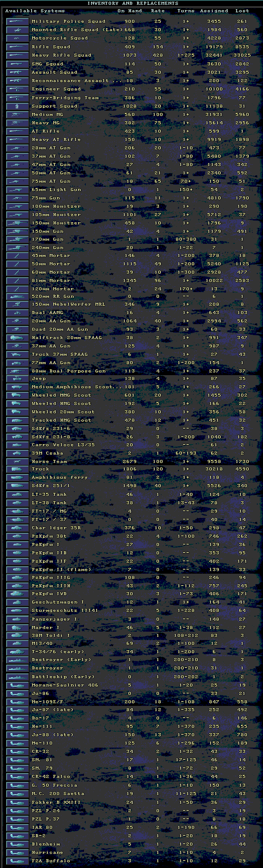Select the Rate column header
Image resolution: width=263 pixels, height=868 pixels.
158,11
